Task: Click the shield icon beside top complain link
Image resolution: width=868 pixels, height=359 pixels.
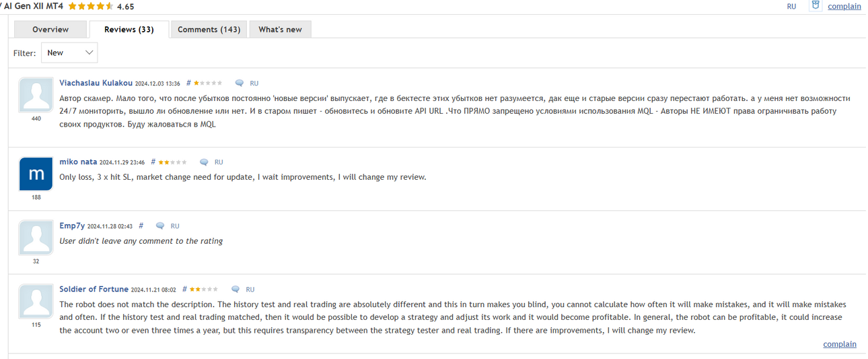Action: 815,5
